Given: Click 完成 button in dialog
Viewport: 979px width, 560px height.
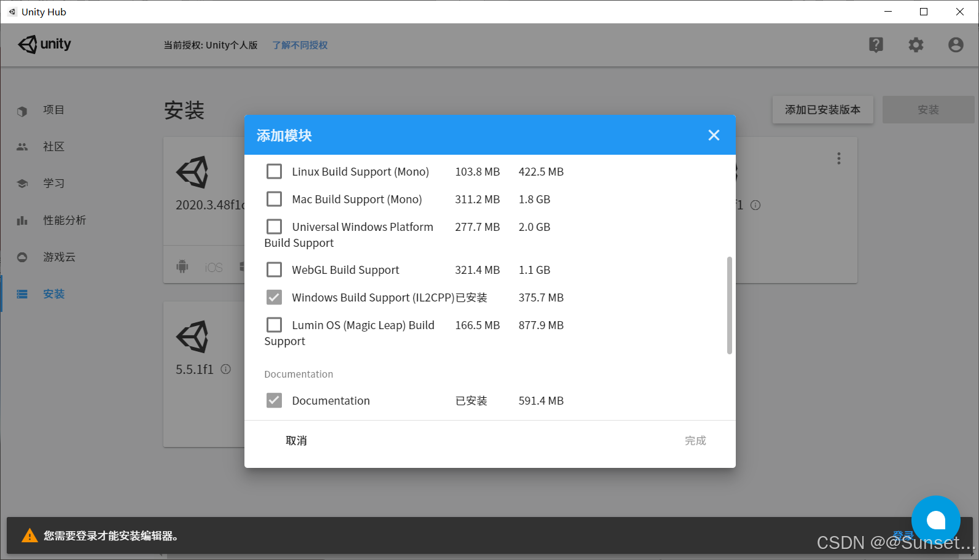Looking at the screenshot, I should point(695,441).
